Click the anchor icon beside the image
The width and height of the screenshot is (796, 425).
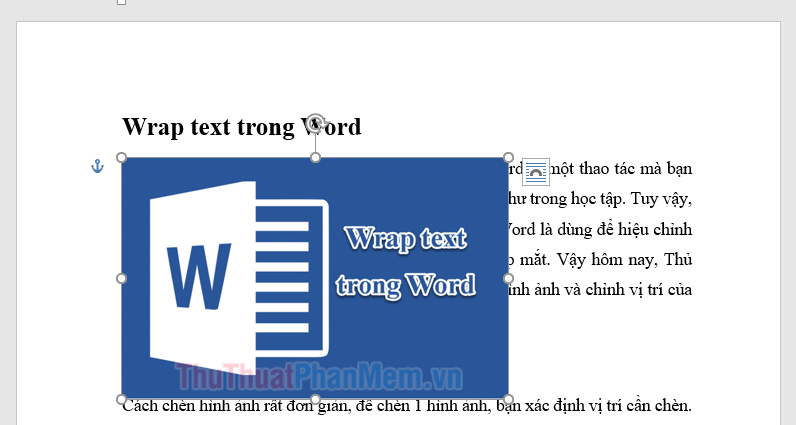click(97, 166)
